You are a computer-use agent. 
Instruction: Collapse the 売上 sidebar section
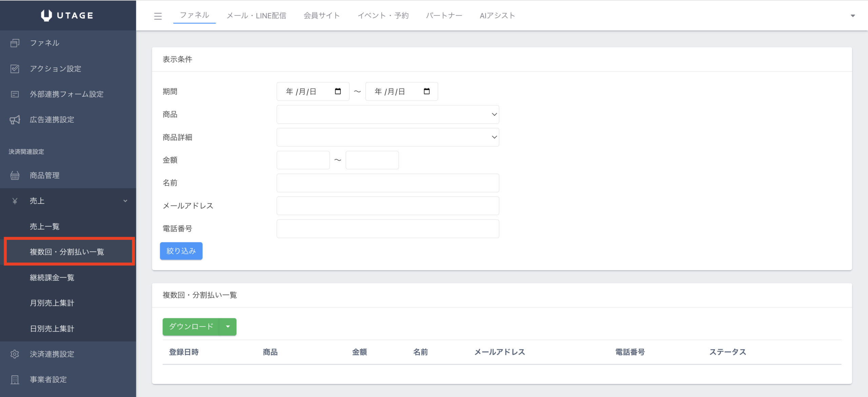tap(125, 201)
